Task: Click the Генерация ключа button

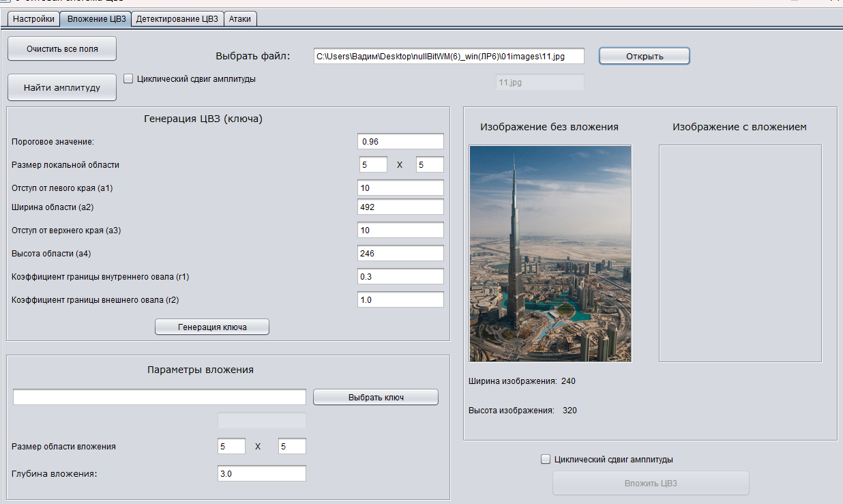Action: pyautogui.click(x=212, y=327)
